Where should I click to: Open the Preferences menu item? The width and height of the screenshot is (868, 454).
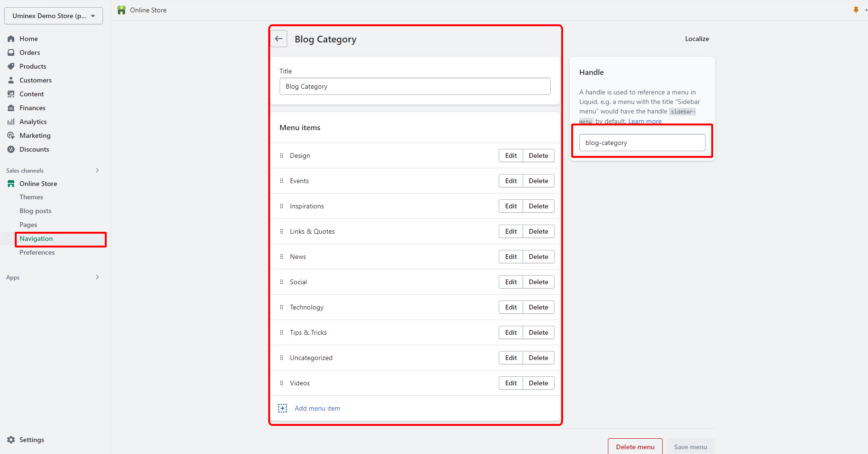[37, 252]
